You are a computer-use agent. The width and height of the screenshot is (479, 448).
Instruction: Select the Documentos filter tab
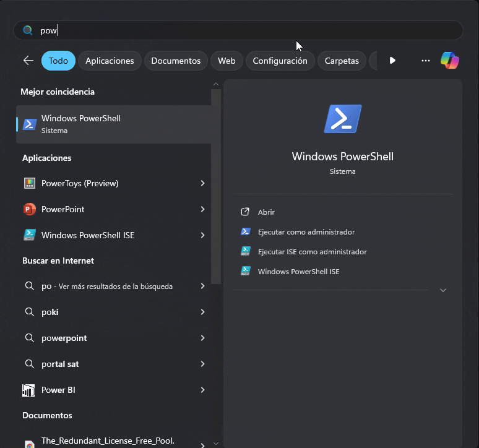click(x=176, y=61)
